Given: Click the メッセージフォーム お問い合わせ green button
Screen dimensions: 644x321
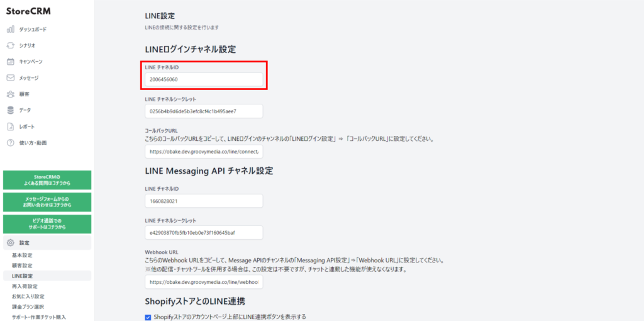Looking at the screenshot, I should (47, 202).
